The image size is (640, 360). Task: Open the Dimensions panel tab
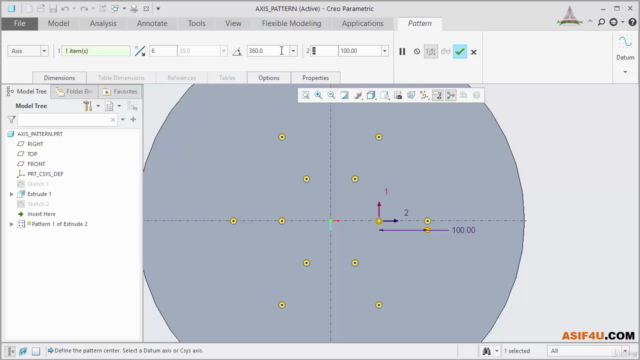59,78
